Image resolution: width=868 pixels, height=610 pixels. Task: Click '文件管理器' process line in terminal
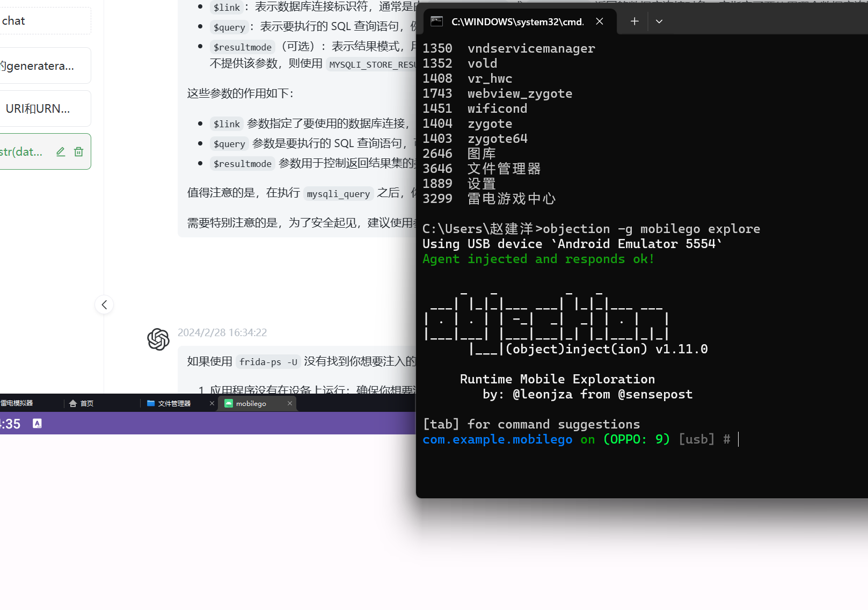(x=482, y=169)
